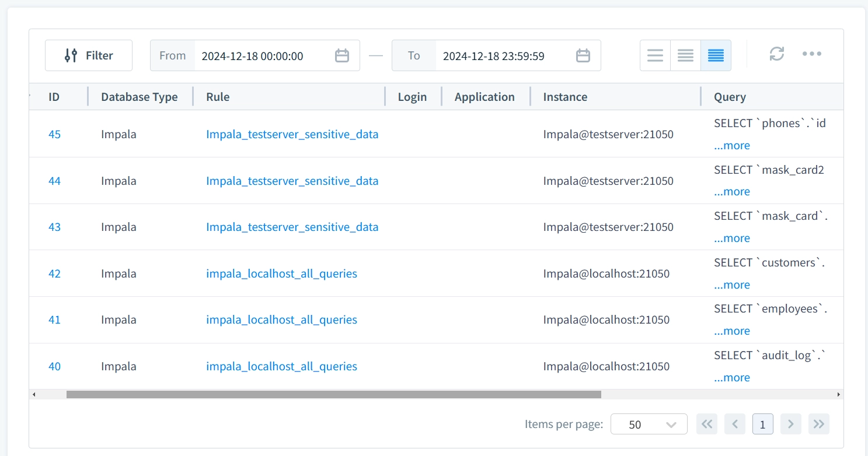
Task: Expand query with ...more in row 41
Action: (732, 331)
